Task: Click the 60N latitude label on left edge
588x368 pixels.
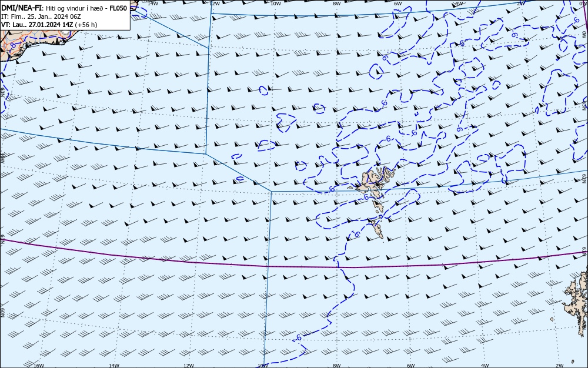Action: click(2, 313)
